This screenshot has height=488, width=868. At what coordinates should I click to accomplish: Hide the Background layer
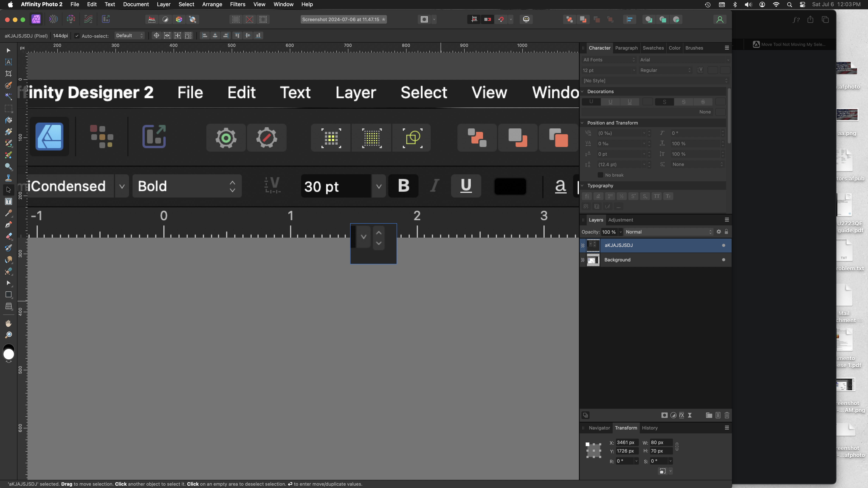pyautogui.click(x=723, y=260)
